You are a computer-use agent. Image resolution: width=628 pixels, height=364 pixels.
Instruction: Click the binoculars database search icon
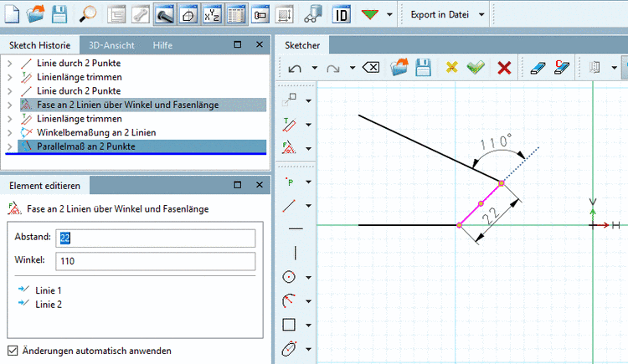(313, 15)
